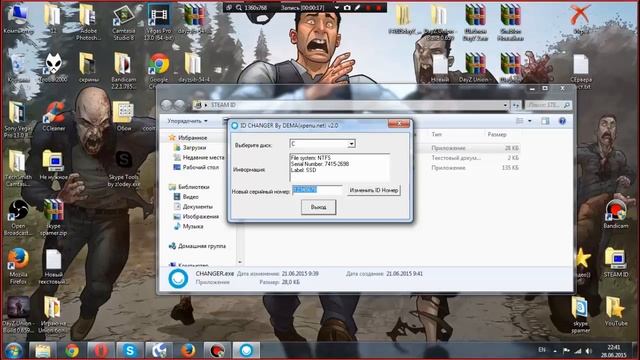Open Opera from the taskbar
640x360 pixels.
tap(100, 351)
